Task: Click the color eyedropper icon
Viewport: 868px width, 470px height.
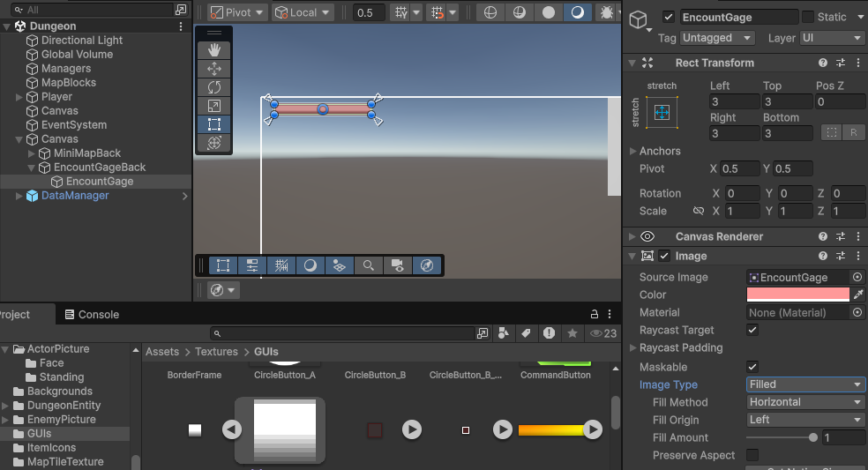Action: coord(857,295)
